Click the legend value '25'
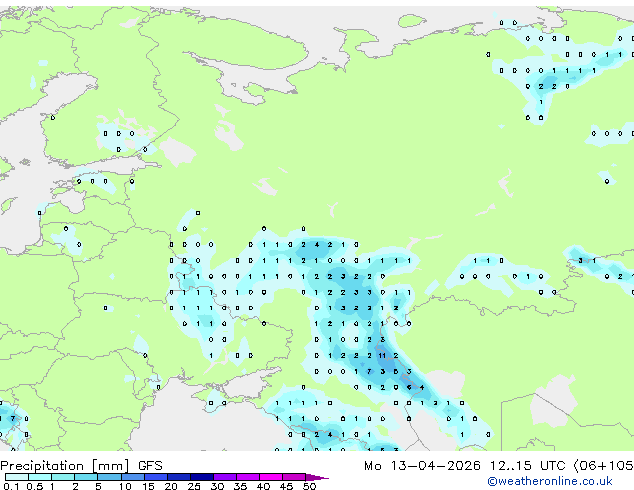Image resolution: width=634 pixels, height=490 pixels. click(x=194, y=486)
